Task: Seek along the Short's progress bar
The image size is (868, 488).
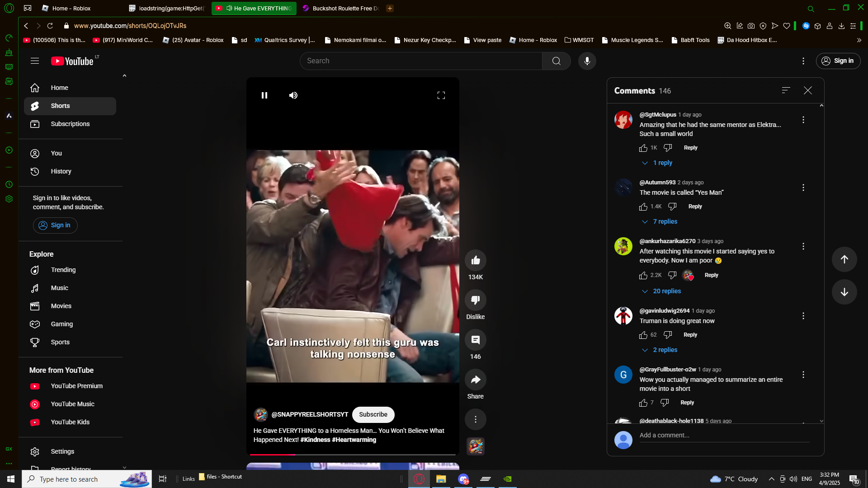Action: (353, 454)
